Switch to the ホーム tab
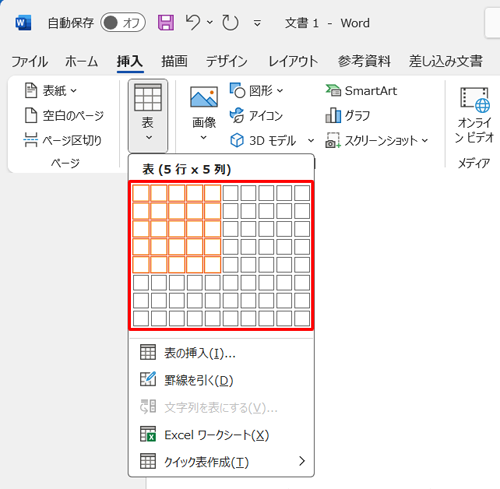Screen dimensions: 500x489 tap(82, 62)
